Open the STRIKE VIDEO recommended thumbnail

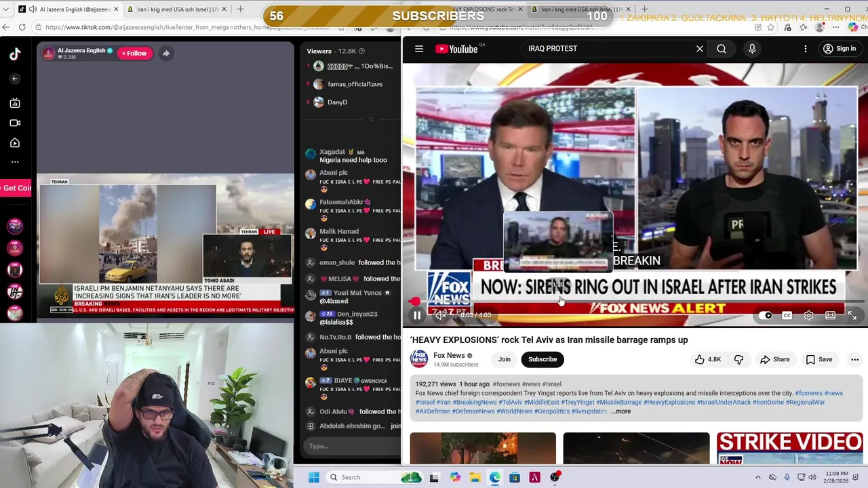(789, 448)
